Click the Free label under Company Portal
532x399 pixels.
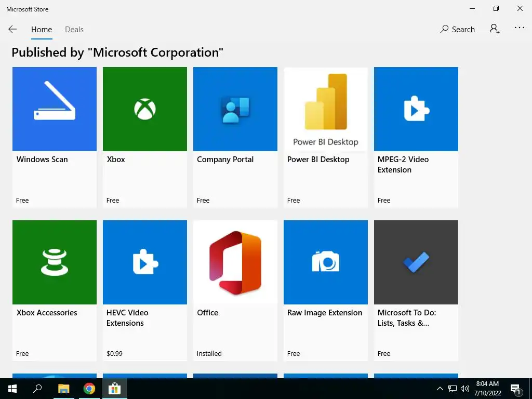tap(203, 201)
